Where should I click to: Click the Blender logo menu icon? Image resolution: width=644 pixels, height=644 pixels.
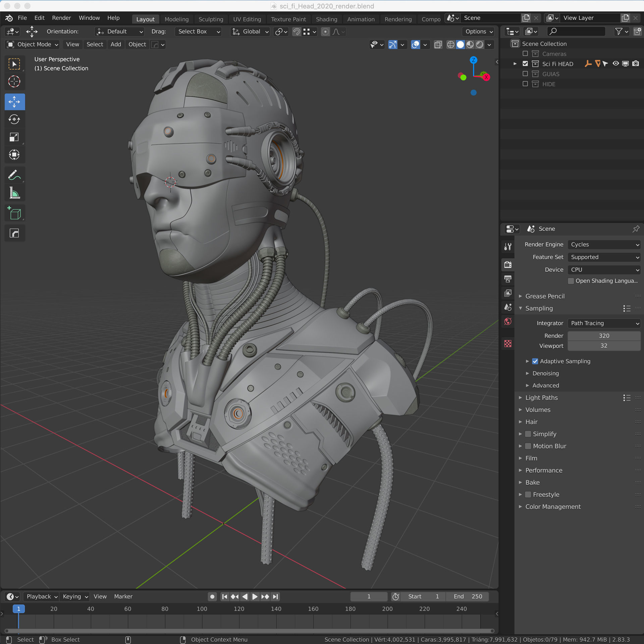point(9,18)
